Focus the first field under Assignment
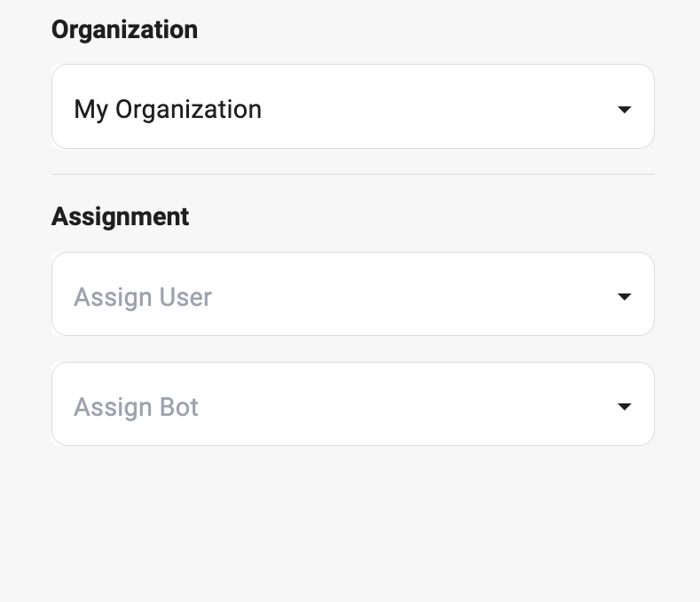Viewport: 700px width, 602px height. point(352,294)
